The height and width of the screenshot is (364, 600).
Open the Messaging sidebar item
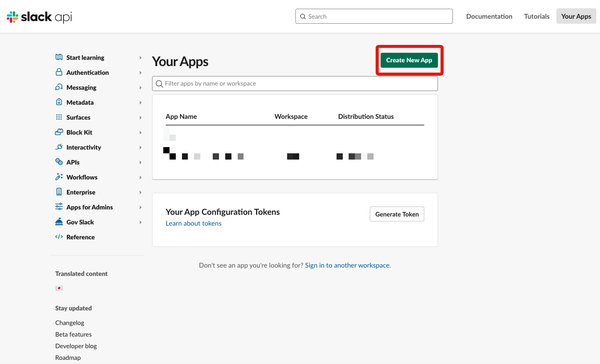coord(81,87)
